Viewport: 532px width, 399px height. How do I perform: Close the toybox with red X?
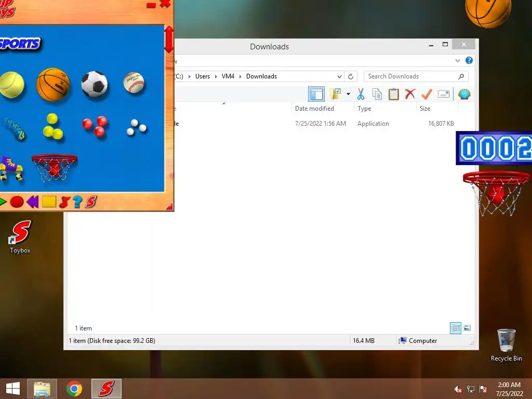coord(165,4)
